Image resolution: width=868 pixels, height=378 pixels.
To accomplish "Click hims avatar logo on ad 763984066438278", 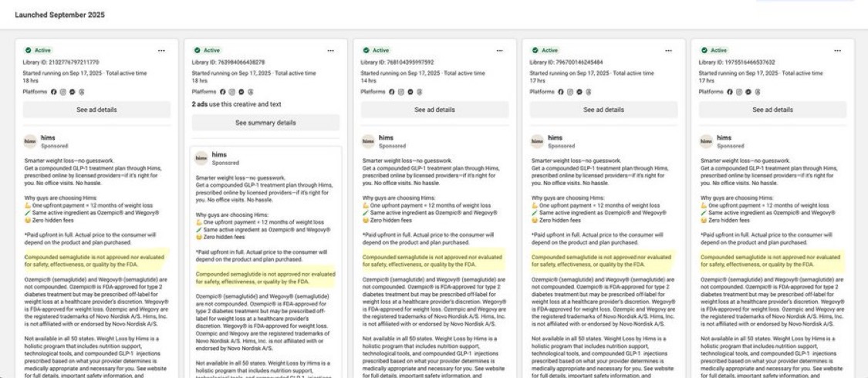I will pyautogui.click(x=201, y=158).
